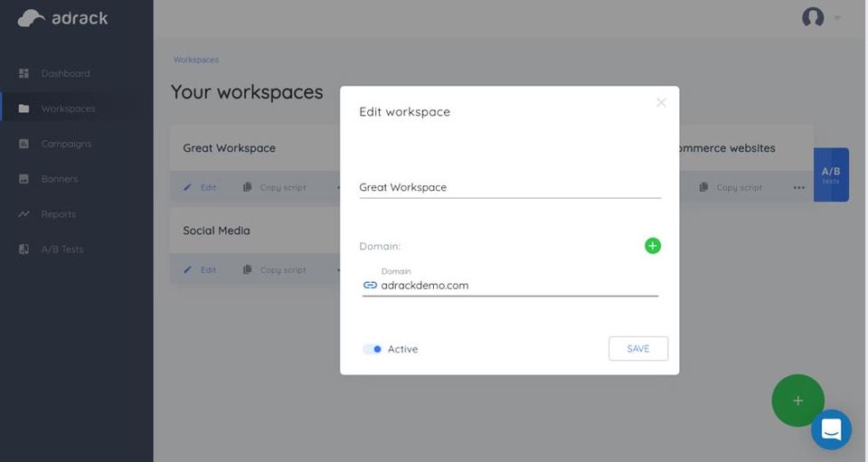Toggle the Active switch
The height and width of the screenshot is (462, 868).
coord(372,349)
